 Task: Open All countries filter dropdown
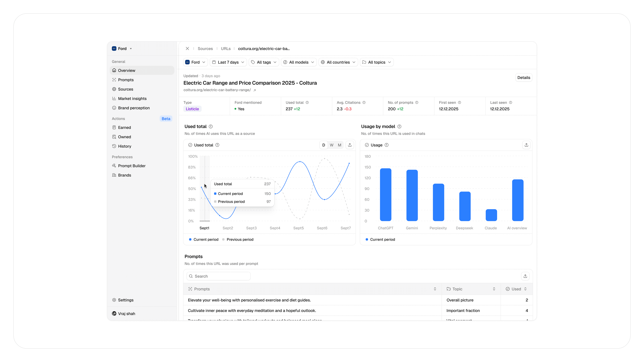(338, 62)
